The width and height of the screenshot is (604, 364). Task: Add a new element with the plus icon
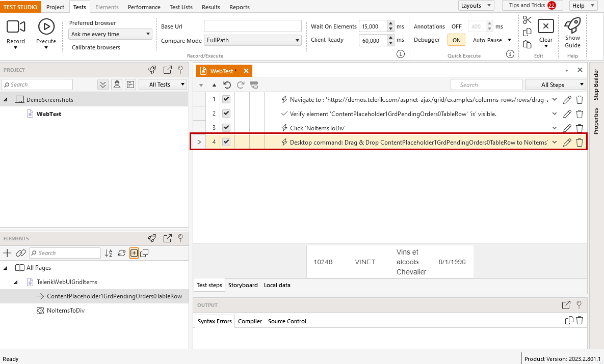[x=7, y=253]
